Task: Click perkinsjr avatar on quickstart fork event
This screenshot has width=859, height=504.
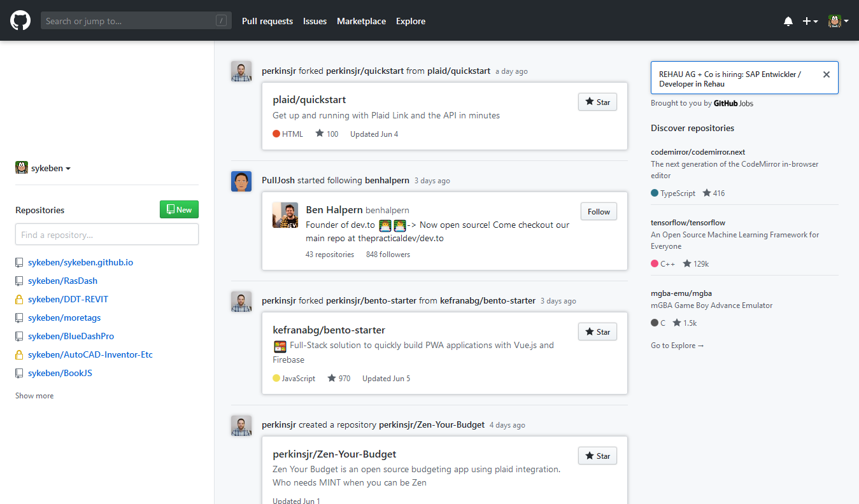Action: pos(241,71)
